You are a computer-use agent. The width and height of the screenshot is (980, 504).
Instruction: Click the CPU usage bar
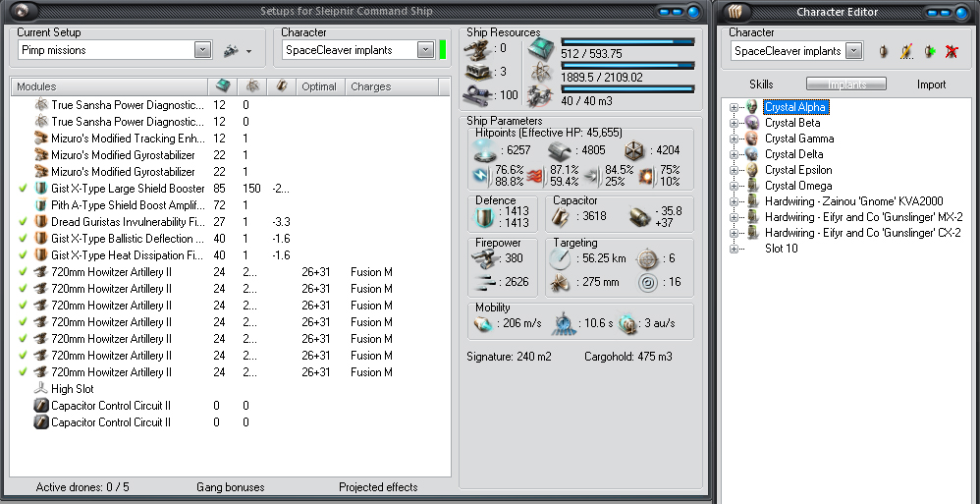(x=627, y=42)
